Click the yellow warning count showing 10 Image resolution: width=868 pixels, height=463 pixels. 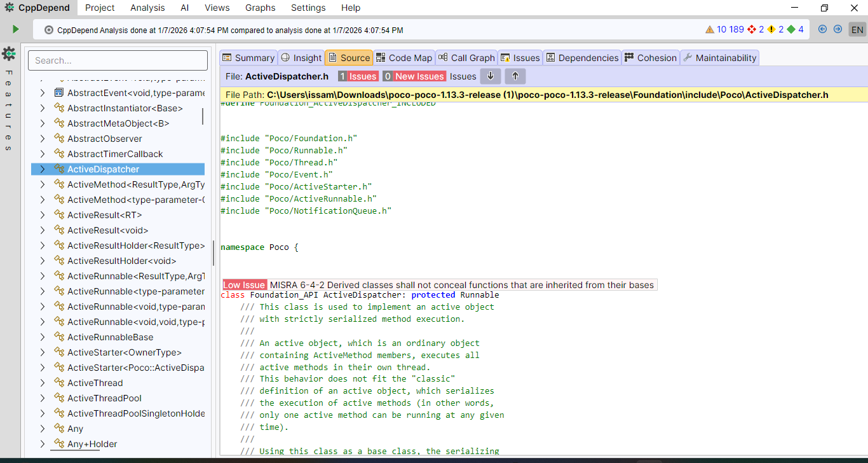(718, 29)
